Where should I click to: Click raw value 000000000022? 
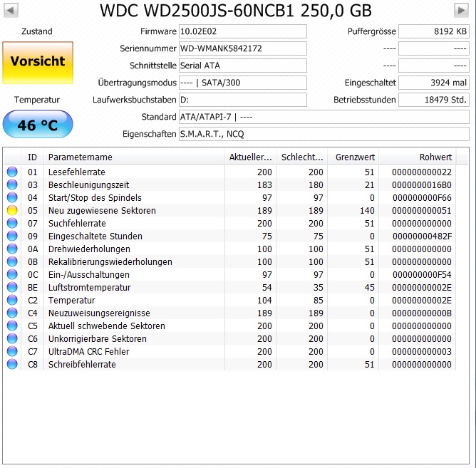(x=422, y=172)
